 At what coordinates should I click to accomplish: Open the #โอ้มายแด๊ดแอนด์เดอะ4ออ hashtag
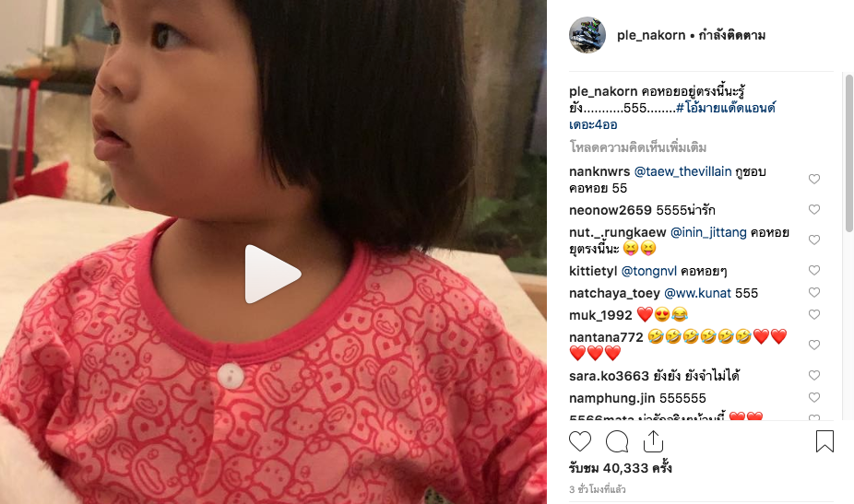click(x=672, y=116)
